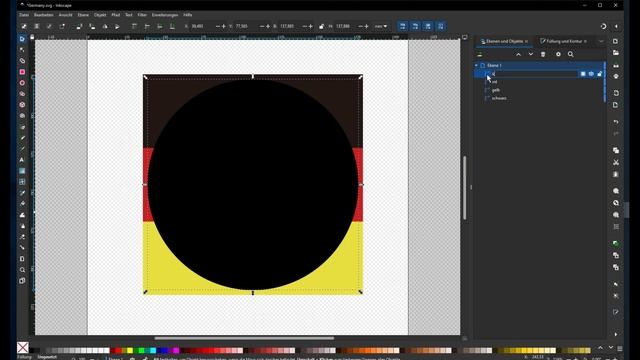Open the Erweiterungen menu
Screen dimensions: 640x360
165,15
